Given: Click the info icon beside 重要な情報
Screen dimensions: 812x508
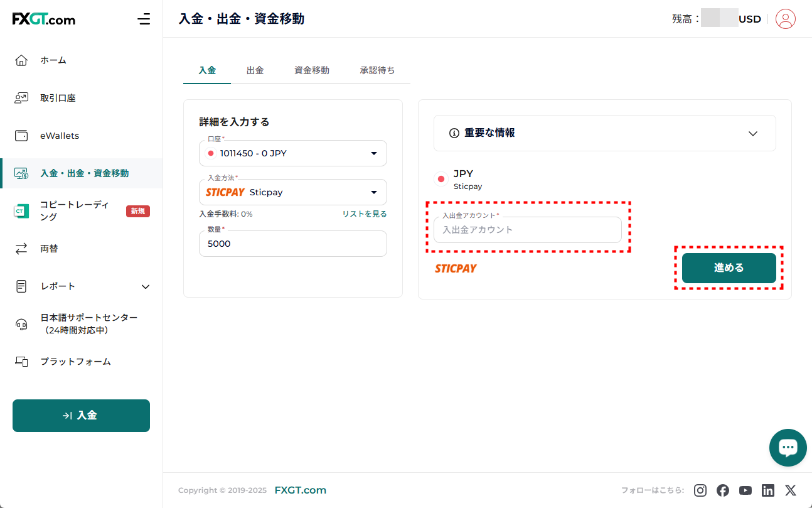Looking at the screenshot, I should coord(454,133).
